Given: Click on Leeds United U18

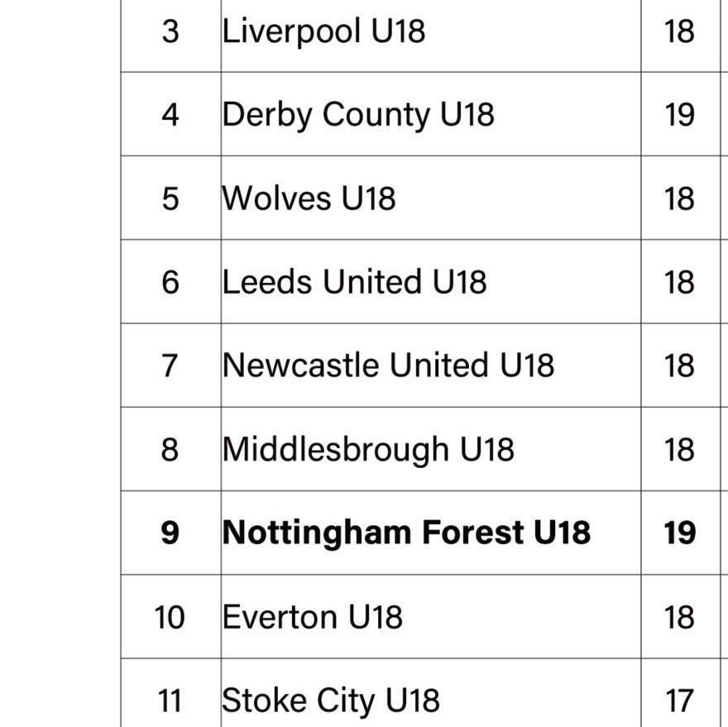Looking at the screenshot, I should (354, 282).
